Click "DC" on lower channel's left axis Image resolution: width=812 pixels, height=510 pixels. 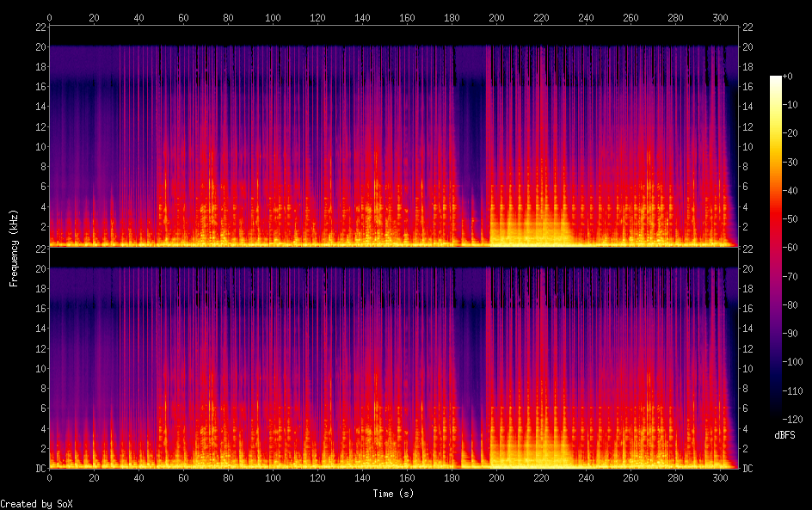[x=41, y=469]
